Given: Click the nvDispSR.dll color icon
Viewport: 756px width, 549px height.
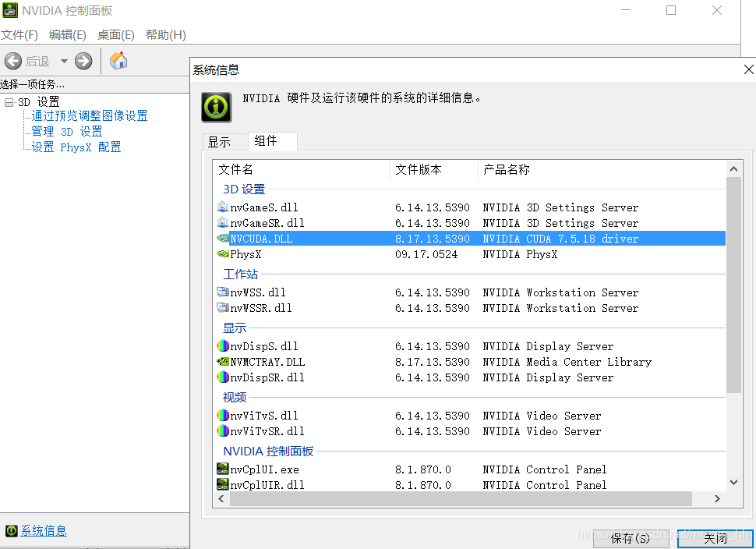Looking at the screenshot, I should 223,377.
